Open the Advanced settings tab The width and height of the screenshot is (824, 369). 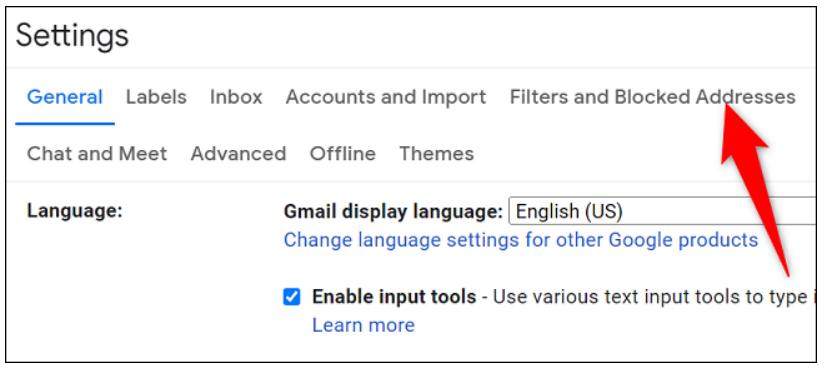click(x=238, y=154)
